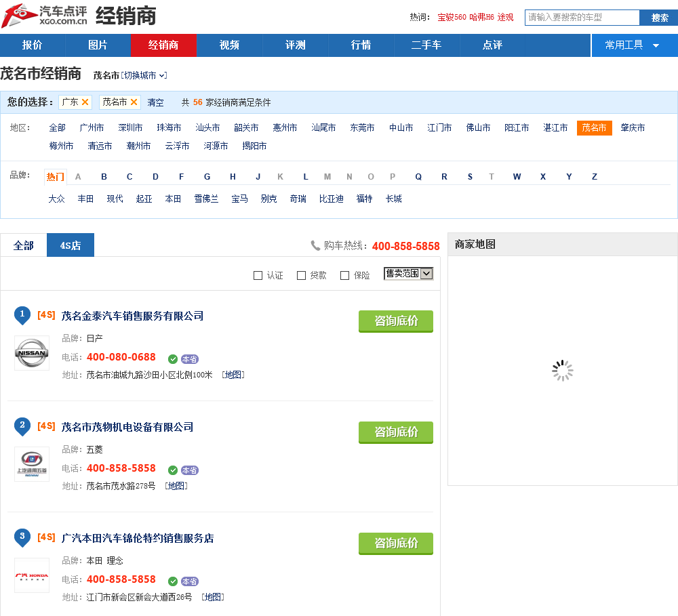Open the 评测 navigation tab

coord(296,45)
